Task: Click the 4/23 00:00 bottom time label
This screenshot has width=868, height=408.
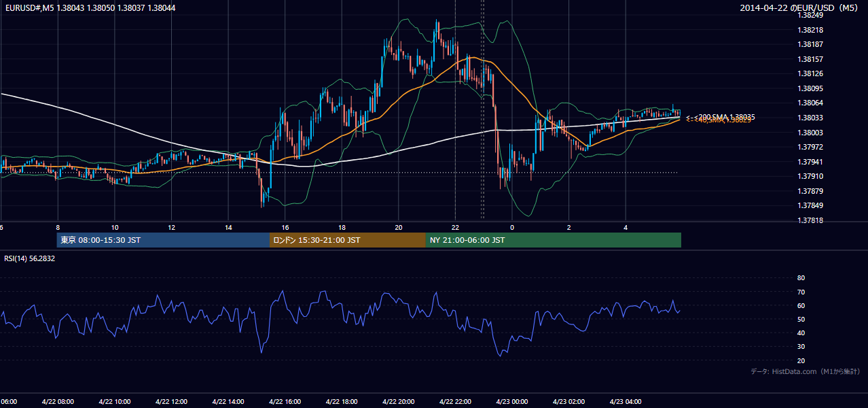Action: tap(512, 401)
